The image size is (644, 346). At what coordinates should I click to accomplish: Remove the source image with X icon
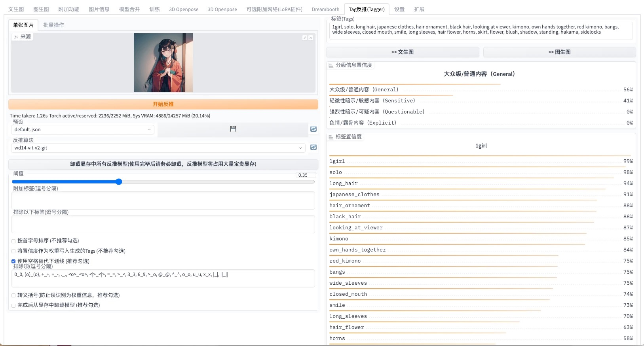click(311, 38)
